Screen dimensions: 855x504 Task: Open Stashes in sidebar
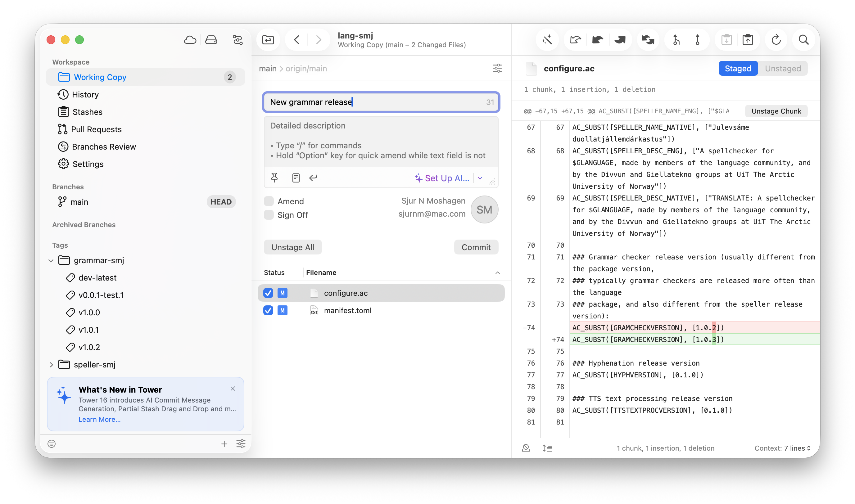pyautogui.click(x=145, y=112)
